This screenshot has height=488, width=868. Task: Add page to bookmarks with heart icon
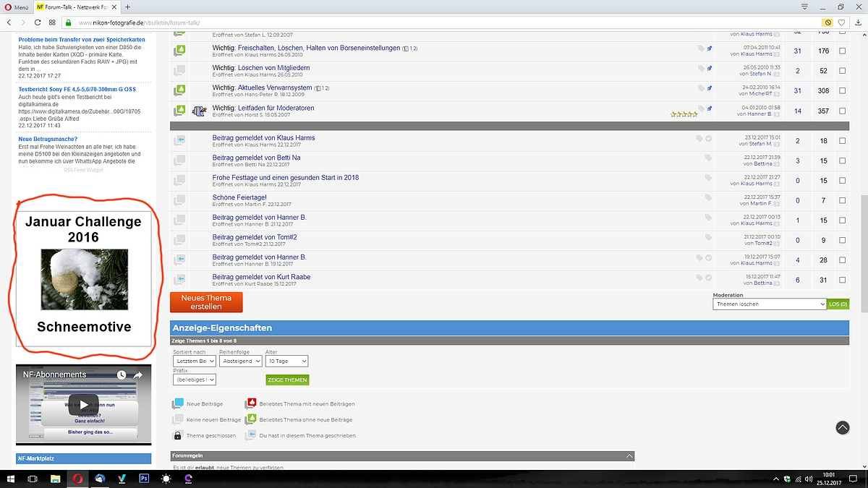click(842, 22)
